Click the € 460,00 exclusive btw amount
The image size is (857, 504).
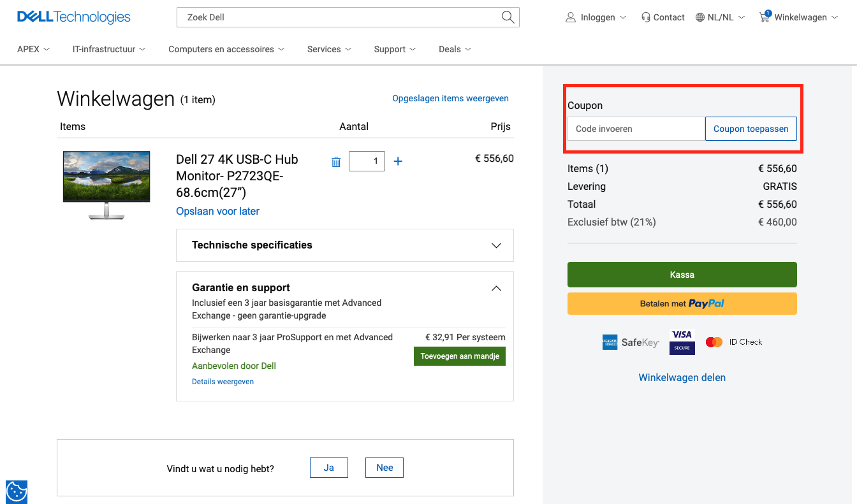point(777,222)
